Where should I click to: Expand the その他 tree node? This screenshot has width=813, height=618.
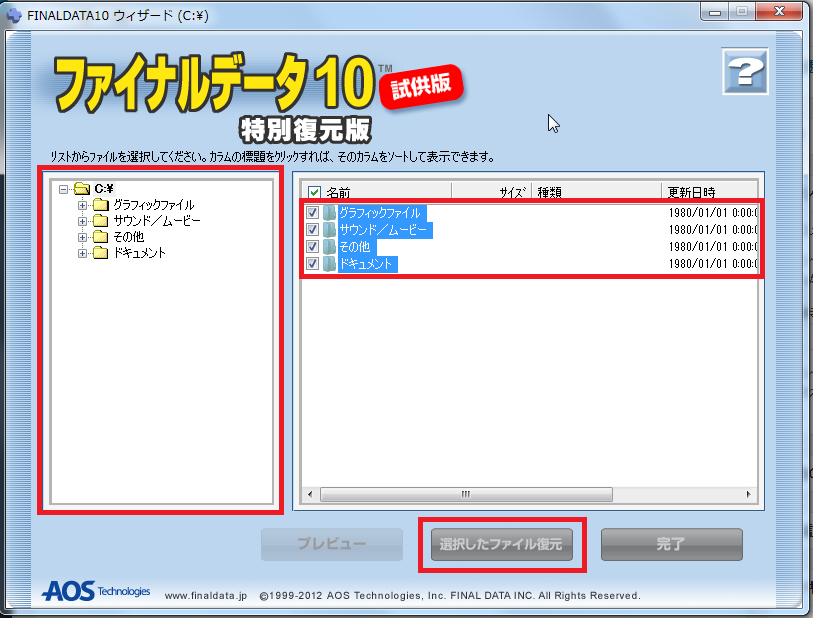(x=82, y=237)
